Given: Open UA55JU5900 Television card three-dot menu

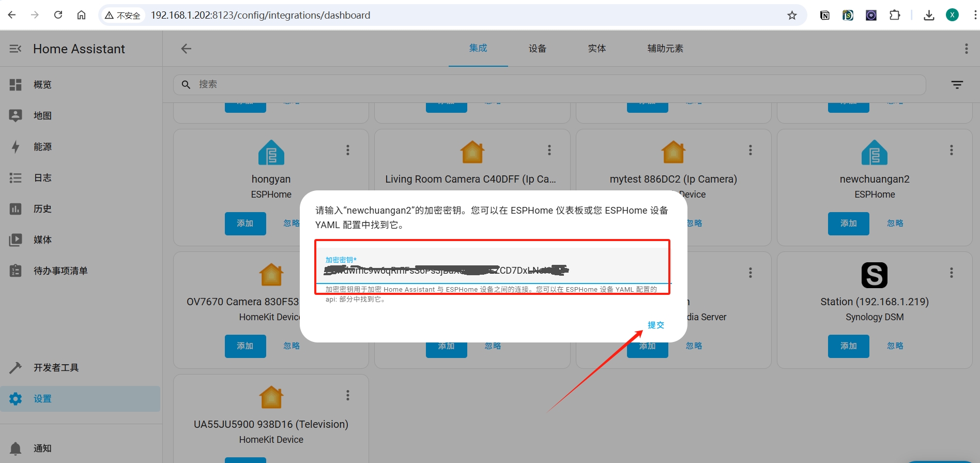Looking at the screenshot, I should [x=348, y=395].
